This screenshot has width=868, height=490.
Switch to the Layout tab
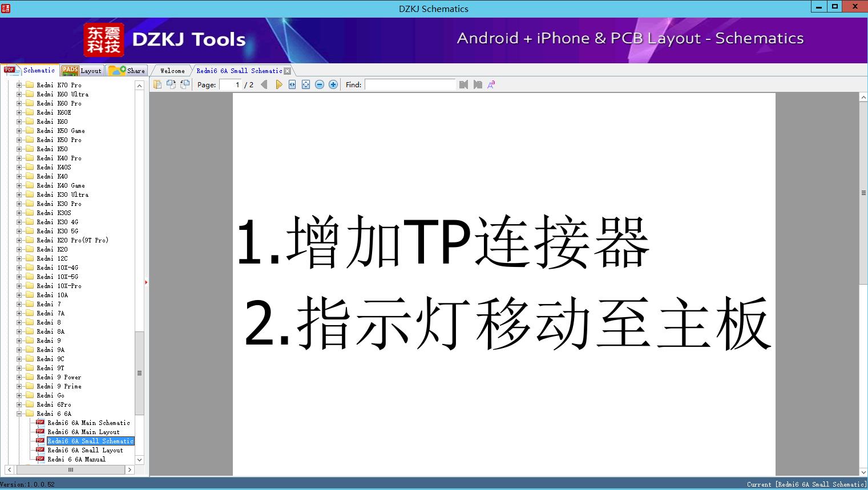[82, 71]
